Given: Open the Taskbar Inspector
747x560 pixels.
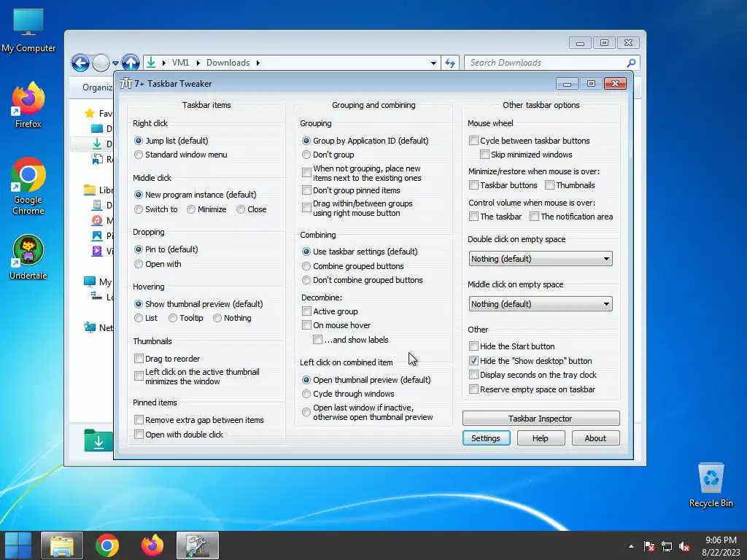Looking at the screenshot, I should tap(541, 419).
